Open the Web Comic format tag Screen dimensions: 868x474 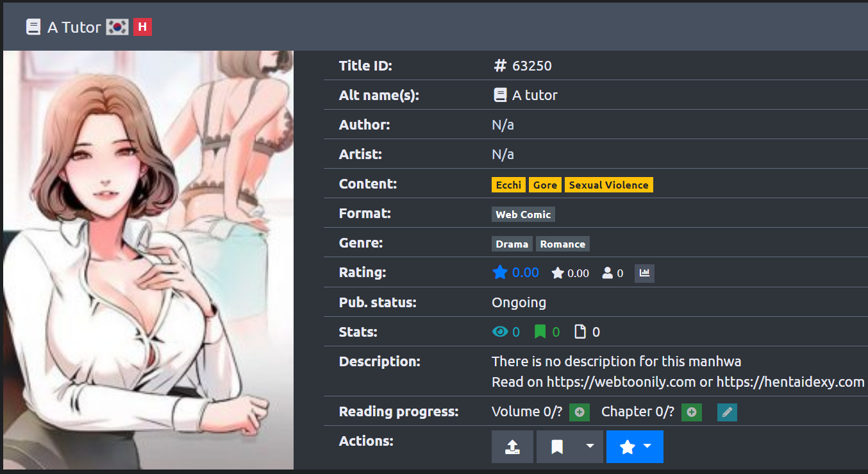tap(522, 214)
